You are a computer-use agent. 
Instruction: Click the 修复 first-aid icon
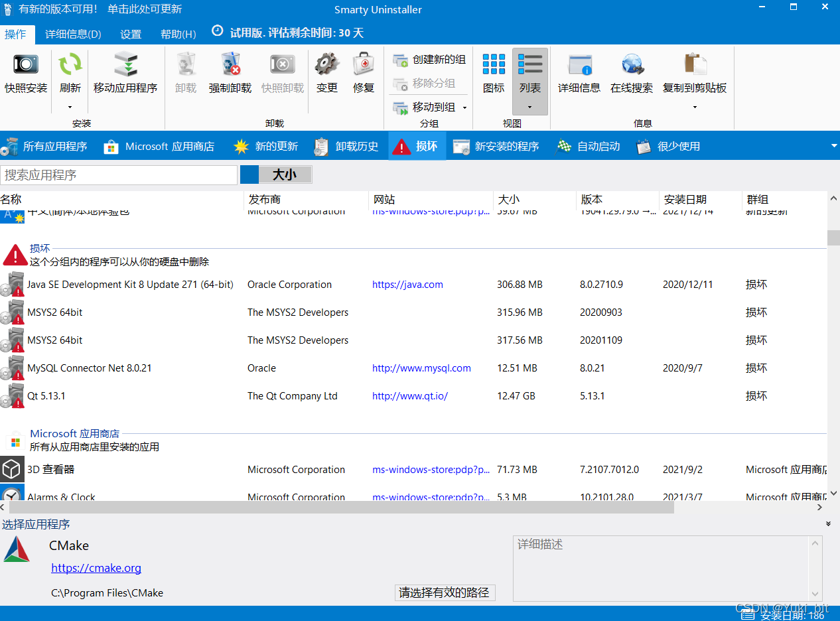point(364,64)
